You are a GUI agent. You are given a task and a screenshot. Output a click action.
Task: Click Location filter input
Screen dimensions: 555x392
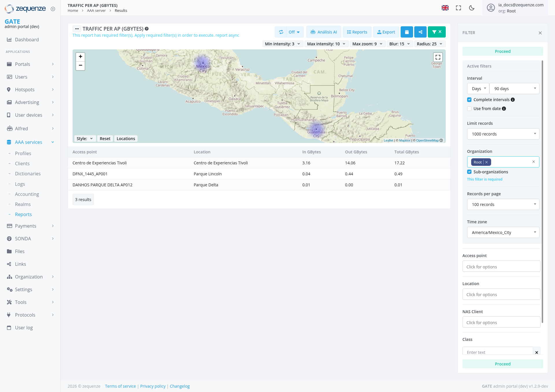pyautogui.click(x=501, y=294)
